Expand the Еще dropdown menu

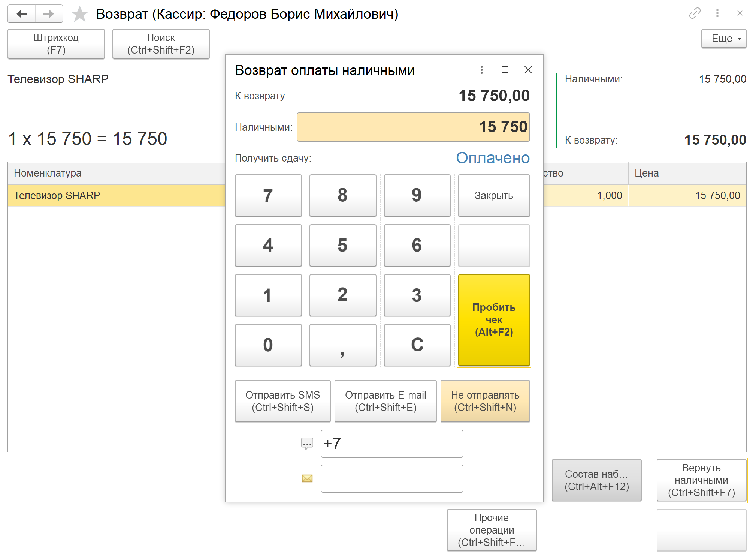tap(723, 39)
